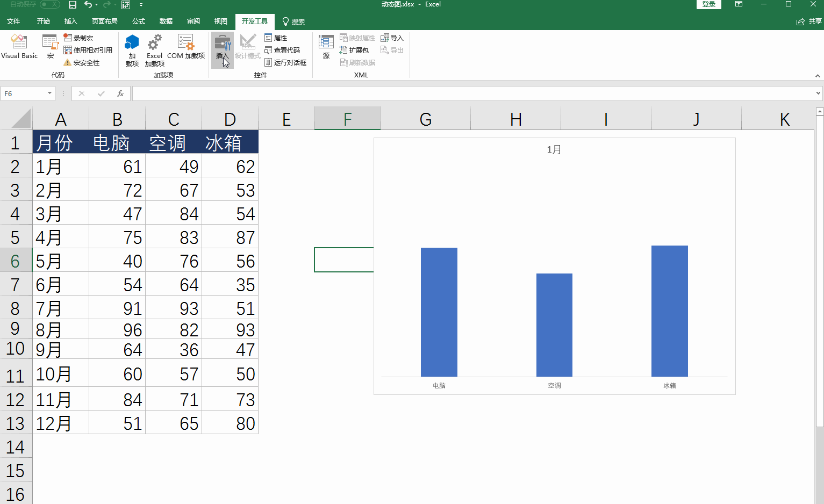Select column G header

click(426, 119)
